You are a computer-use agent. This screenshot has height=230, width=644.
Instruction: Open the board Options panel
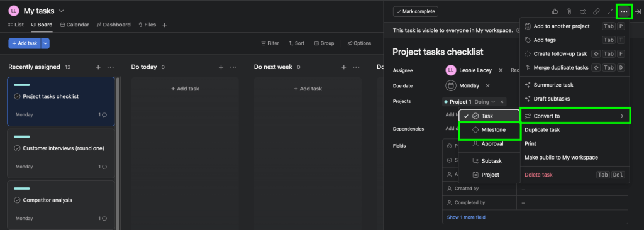[x=359, y=43]
